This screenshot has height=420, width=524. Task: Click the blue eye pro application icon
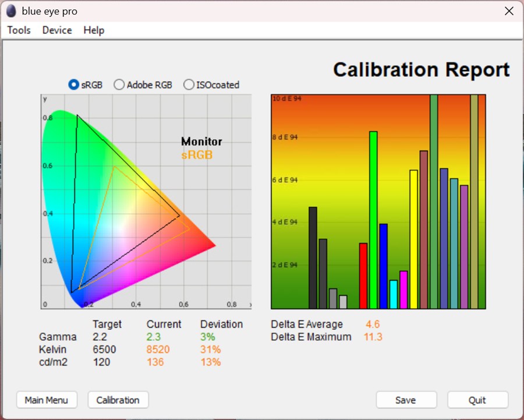12,10
